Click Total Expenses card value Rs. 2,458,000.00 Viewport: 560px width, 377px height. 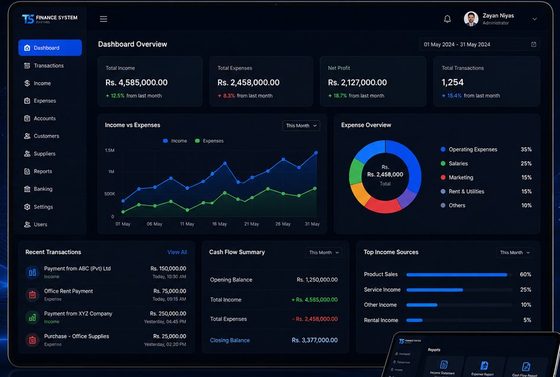[x=249, y=82]
